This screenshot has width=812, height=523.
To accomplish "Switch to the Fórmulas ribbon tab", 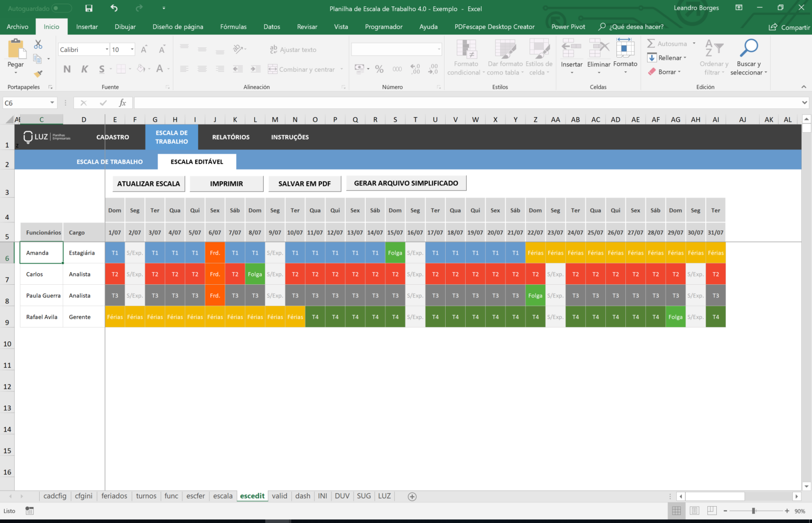I will pos(233,26).
